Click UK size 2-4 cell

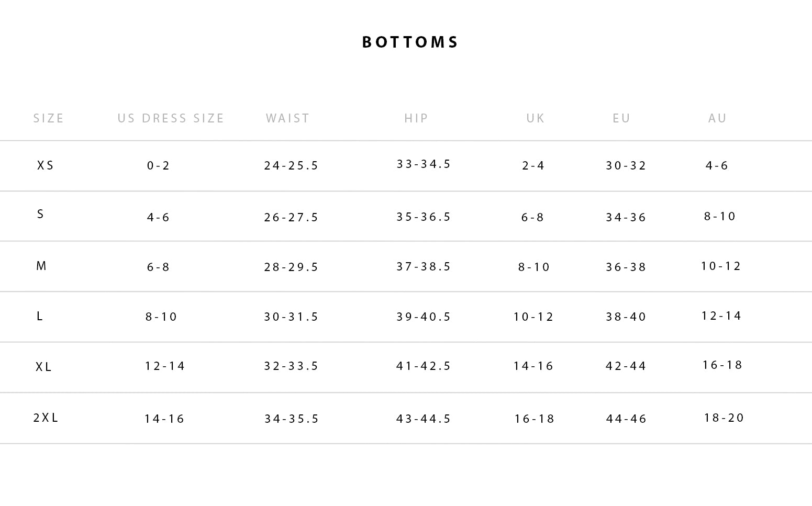(533, 166)
